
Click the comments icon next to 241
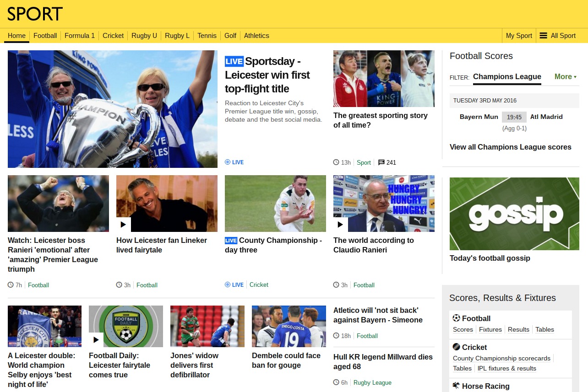[381, 162]
